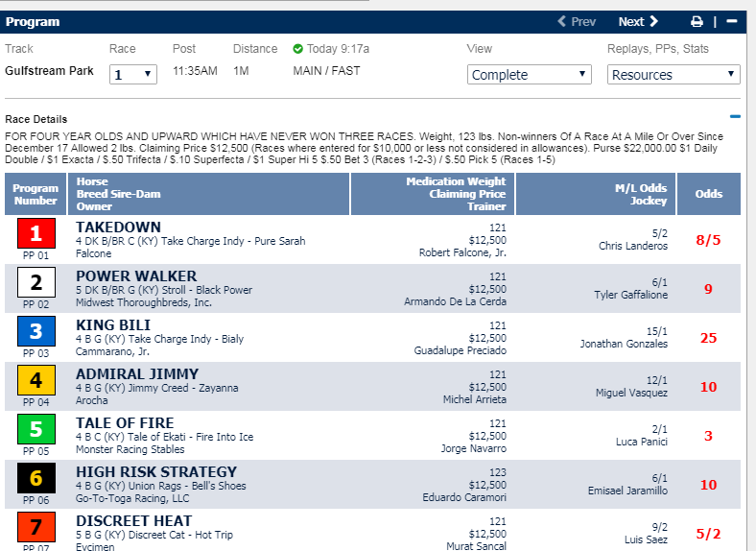Click black program number 6 badge
Viewport: 756px width, 551px height.
pos(35,478)
